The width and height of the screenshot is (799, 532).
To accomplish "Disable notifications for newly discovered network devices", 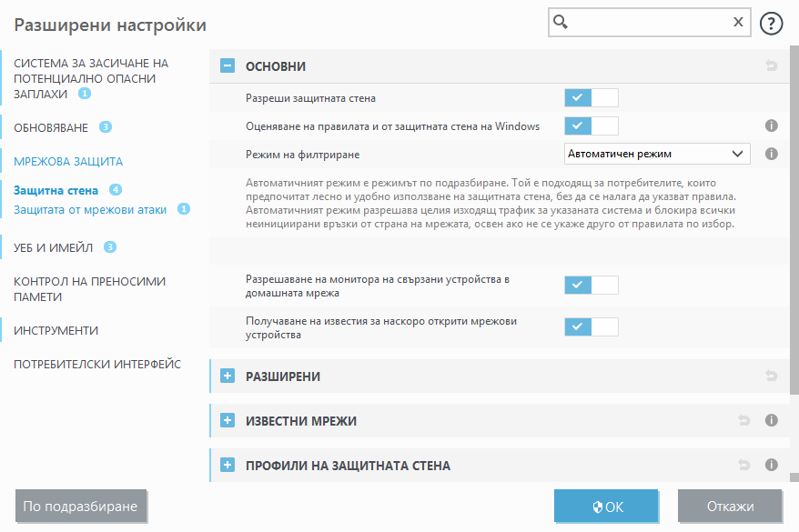I will point(591,326).
